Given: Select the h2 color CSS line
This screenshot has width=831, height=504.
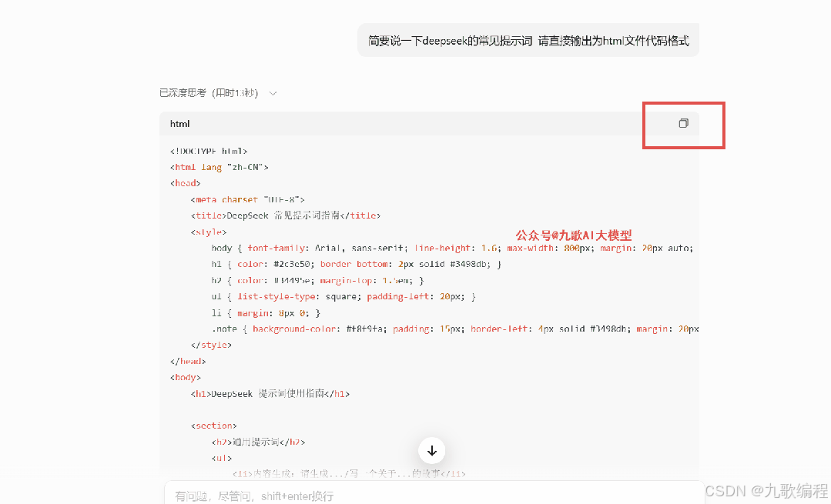Looking at the screenshot, I should [317, 281].
